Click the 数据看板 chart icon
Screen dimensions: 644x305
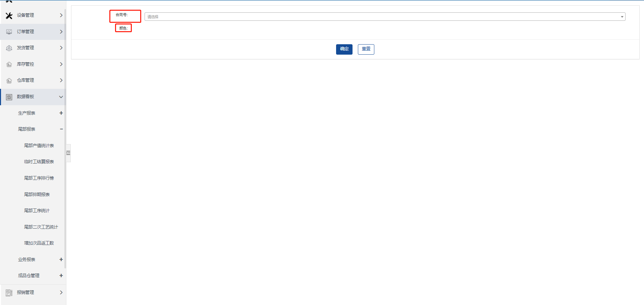click(9, 97)
